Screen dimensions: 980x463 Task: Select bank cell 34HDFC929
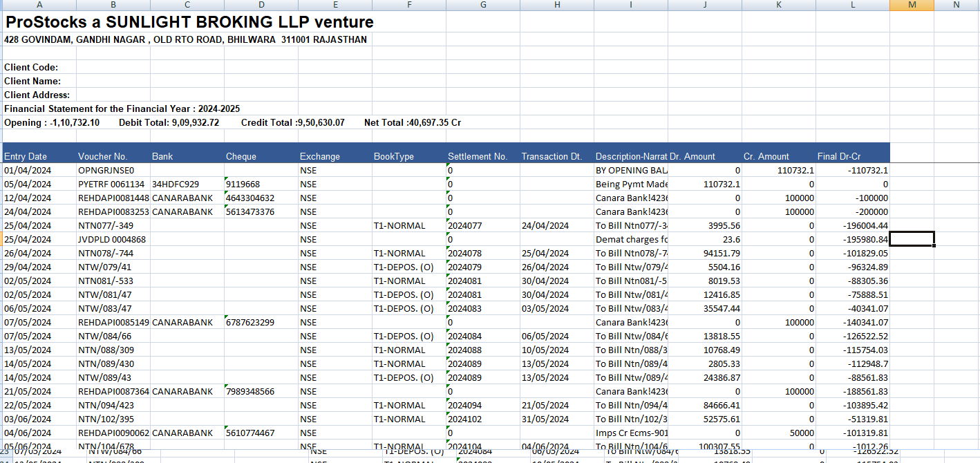point(187,184)
